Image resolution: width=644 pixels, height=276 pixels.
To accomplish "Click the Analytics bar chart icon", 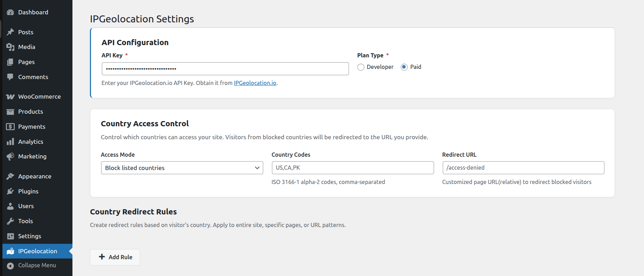I will click(x=10, y=142).
